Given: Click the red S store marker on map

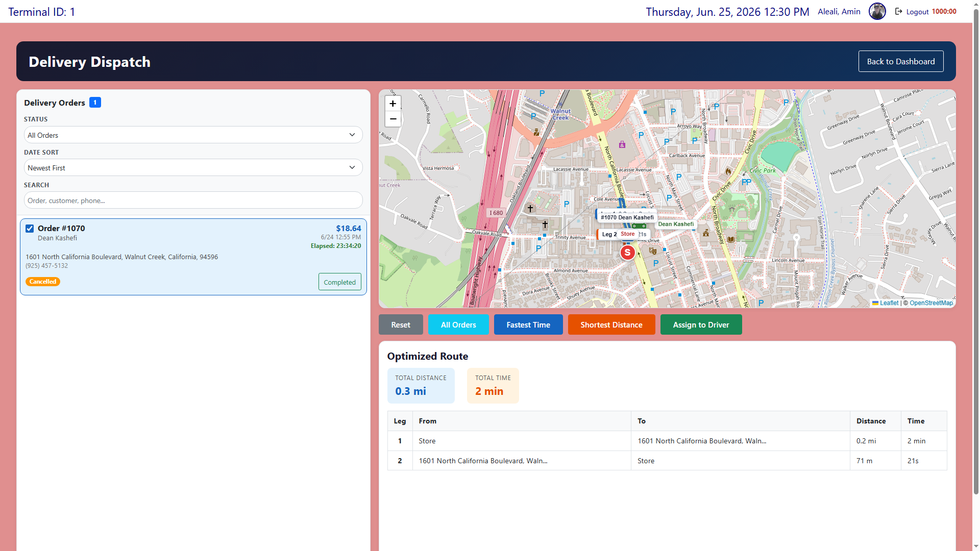Looking at the screenshot, I should pyautogui.click(x=627, y=252).
